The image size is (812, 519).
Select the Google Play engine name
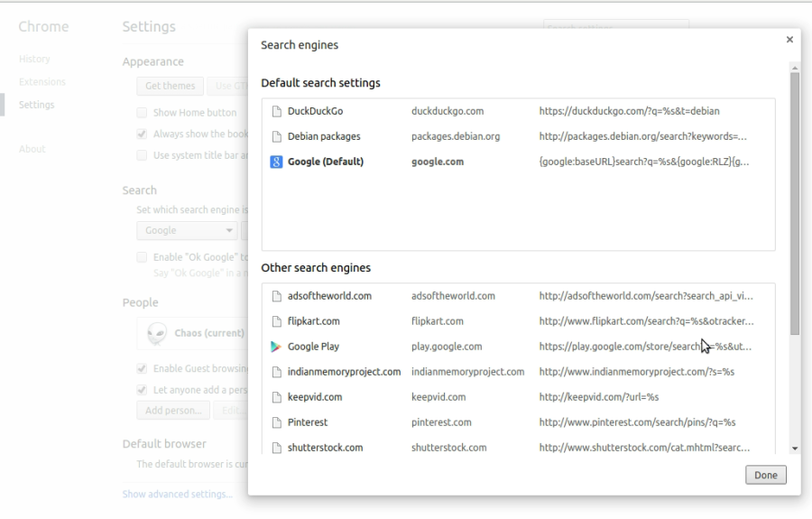point(313,347)
